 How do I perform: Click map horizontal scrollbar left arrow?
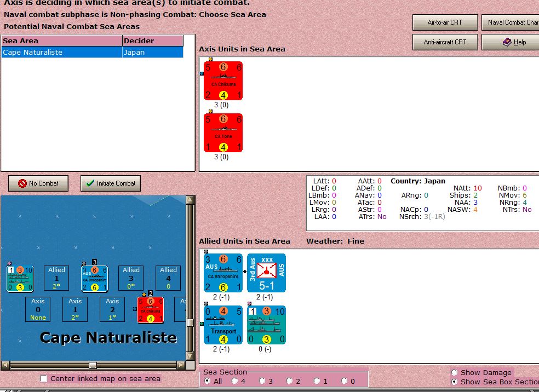coord(5,365)
